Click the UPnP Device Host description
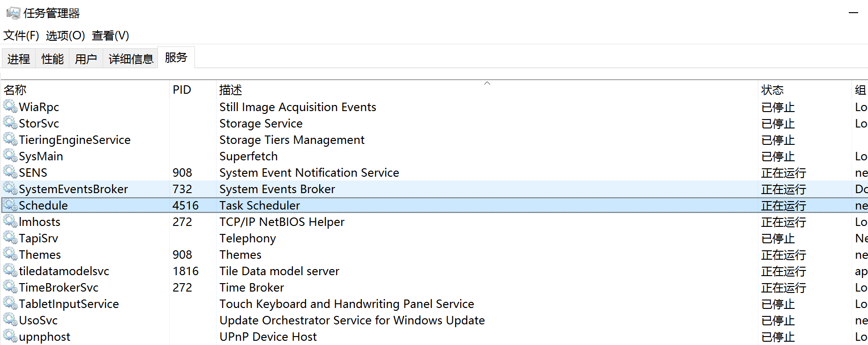Viewport: 868px width, 345px height. [268, 337]
